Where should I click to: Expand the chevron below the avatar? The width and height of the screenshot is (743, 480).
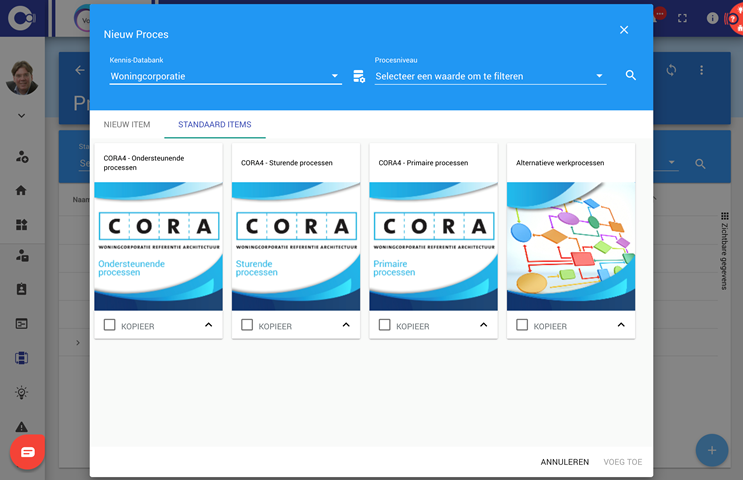coord(21,116)
